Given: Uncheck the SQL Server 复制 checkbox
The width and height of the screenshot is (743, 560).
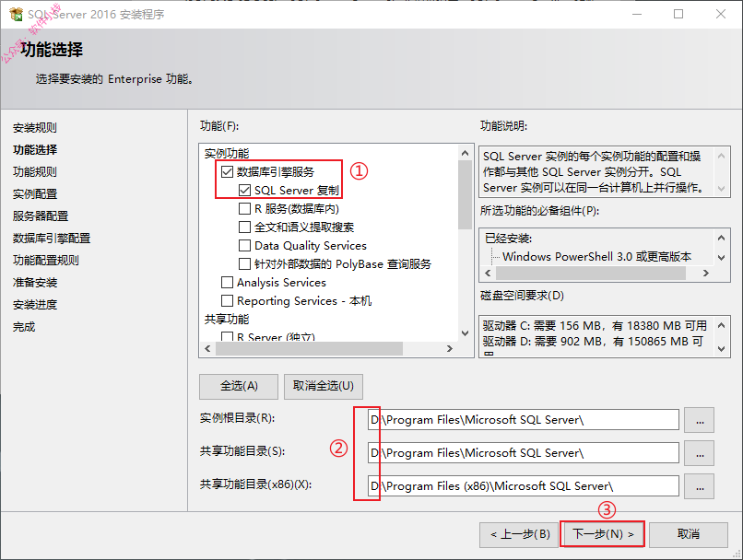Looking at the screenshot, I should pyautogui.click(x=244, y=191).
